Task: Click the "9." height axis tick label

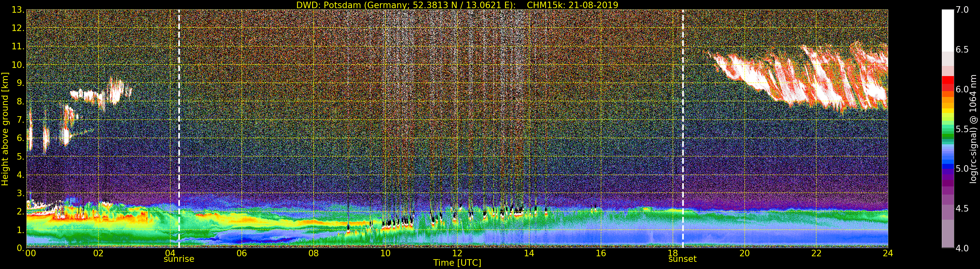Action: tap(20, 83)
